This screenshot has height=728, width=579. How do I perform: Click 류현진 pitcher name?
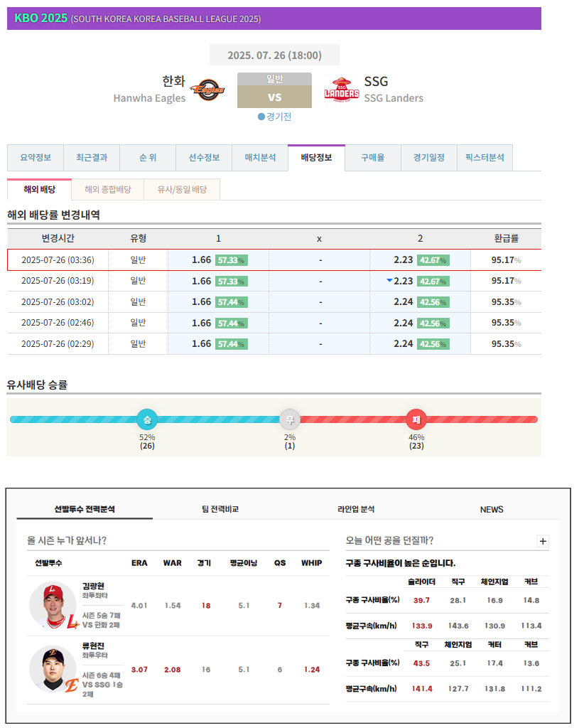[93, 646]
